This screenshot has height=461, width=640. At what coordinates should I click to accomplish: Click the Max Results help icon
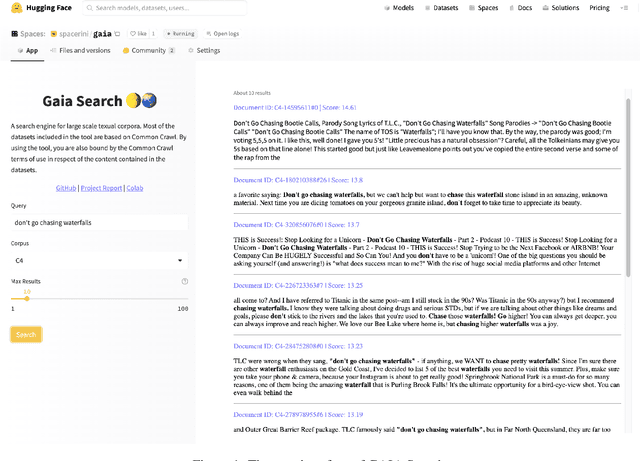(x=184, y=282)
